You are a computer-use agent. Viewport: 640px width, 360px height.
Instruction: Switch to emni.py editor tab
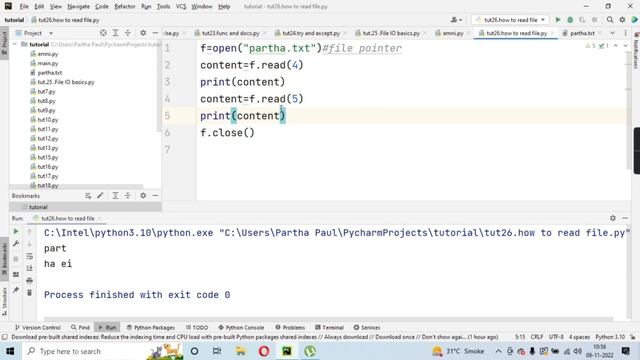(x=452, y=33)
